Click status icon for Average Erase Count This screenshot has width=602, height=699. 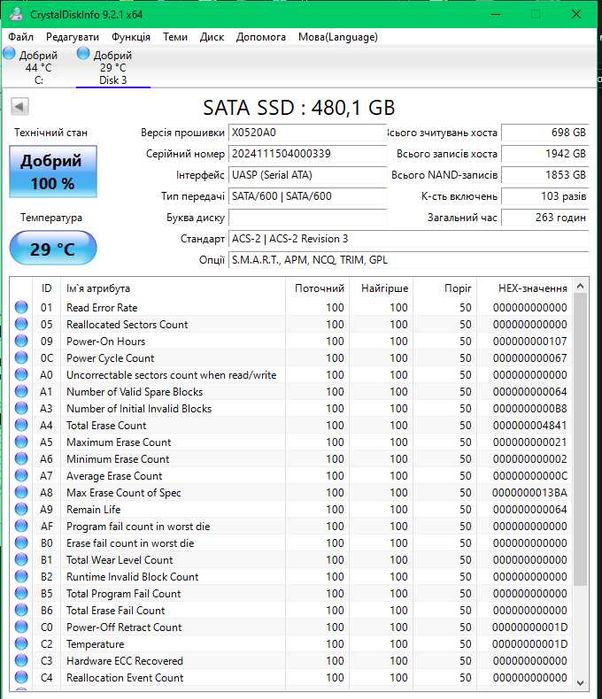click(x=21, y=476)
